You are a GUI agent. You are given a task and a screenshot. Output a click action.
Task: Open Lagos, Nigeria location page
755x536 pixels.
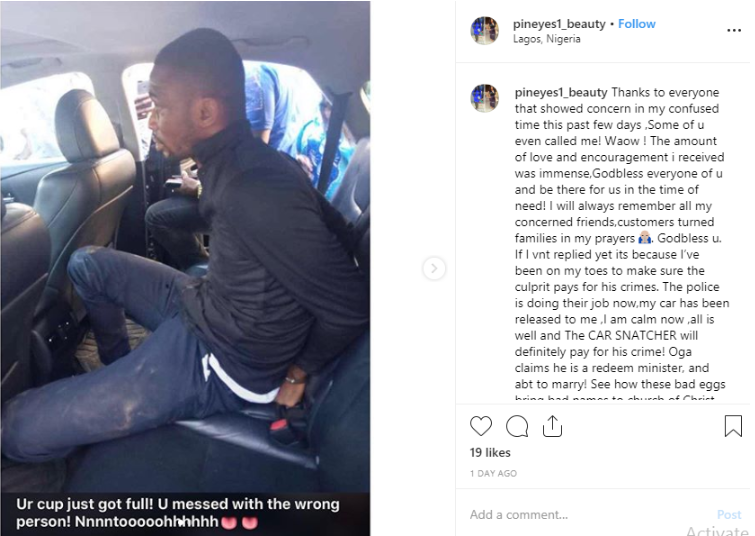(x=547, y=39)
